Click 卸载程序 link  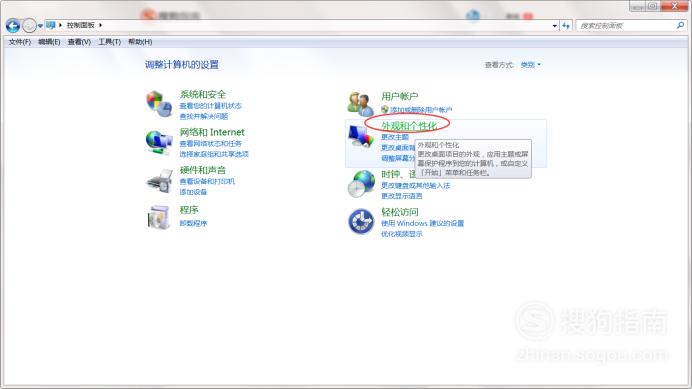(x=193, y=223)
